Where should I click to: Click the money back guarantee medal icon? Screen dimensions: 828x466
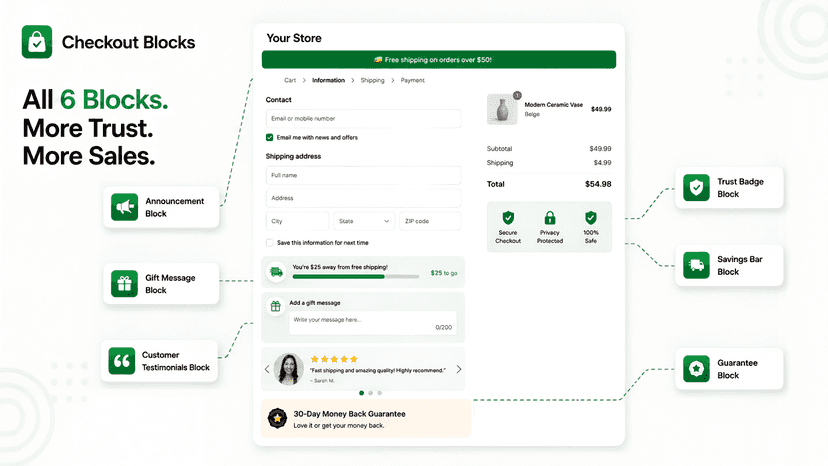(277, 418)
